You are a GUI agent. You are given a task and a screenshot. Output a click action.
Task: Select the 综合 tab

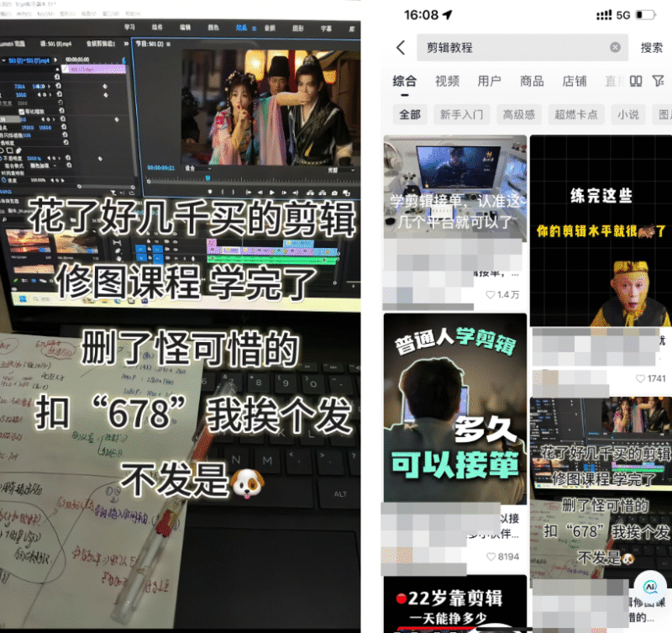[x=406, y=81]
